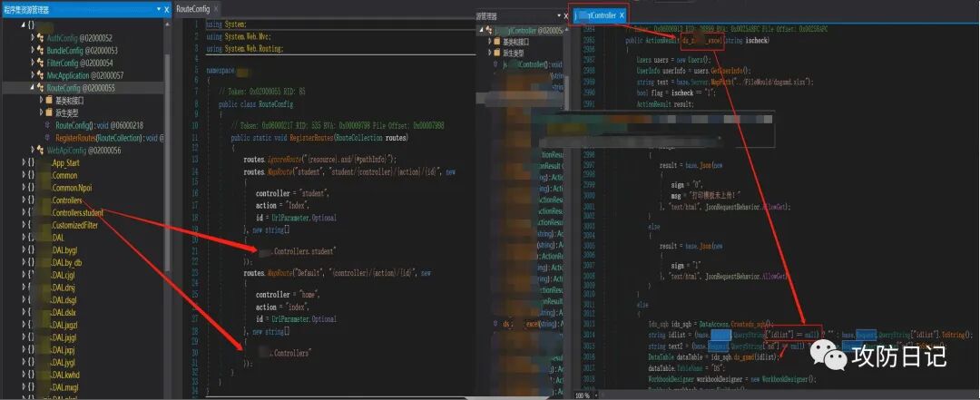The image size is (980, 400).
Task: Click the namespace braces icon beside .App_Start
Action: [31, 163]
